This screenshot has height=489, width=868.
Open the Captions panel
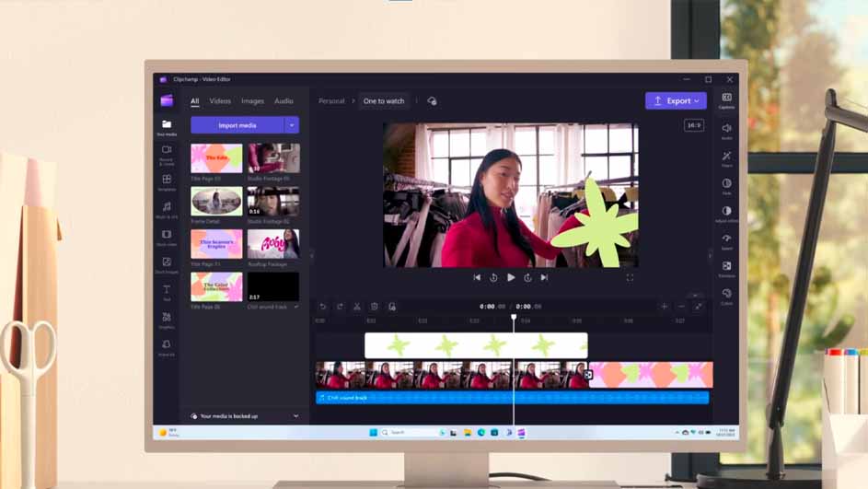pyautogui.click(x=726, y=100)
